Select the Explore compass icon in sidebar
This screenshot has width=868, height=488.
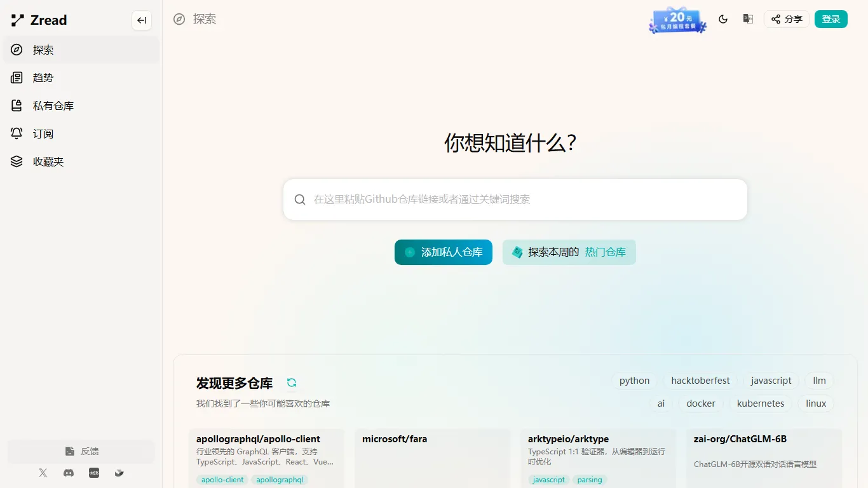[x=16, y=50]
